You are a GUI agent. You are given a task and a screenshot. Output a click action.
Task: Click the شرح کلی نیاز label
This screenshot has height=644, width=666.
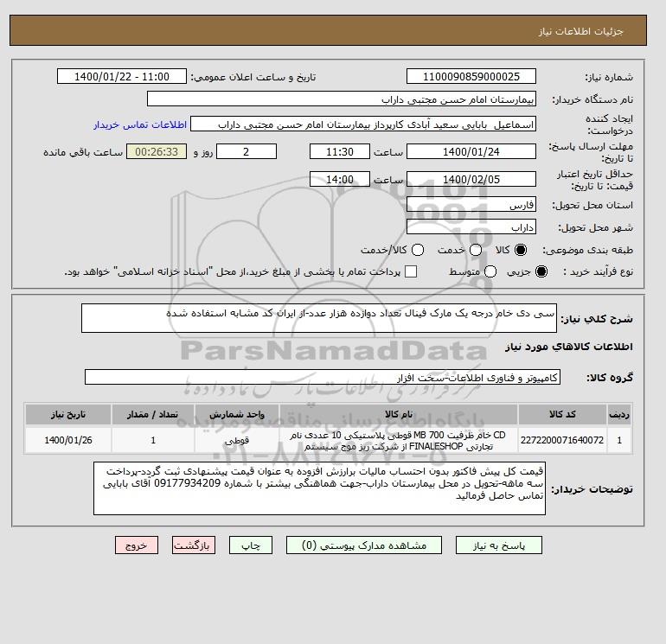click(597, 319)
